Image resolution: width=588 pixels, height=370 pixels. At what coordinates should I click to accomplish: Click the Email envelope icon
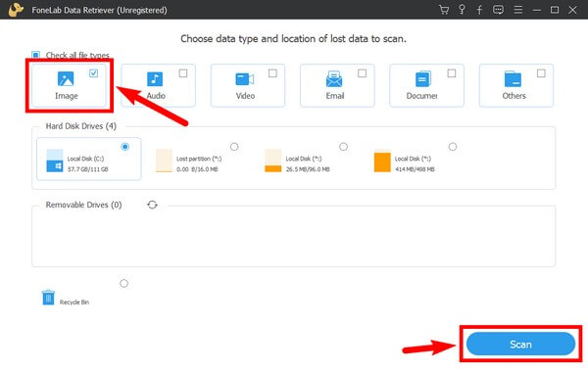pos(334,79)
